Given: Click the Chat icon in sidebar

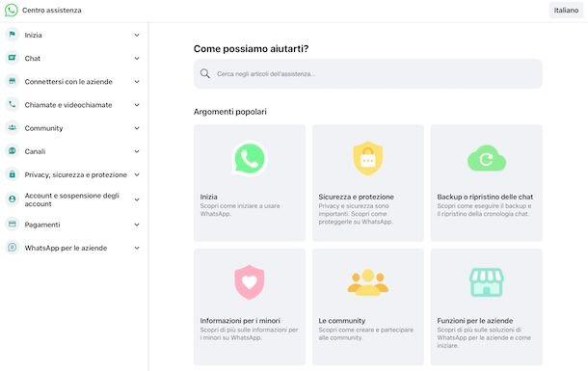Looking at the screenshot, I should click(x=12, y=58).
